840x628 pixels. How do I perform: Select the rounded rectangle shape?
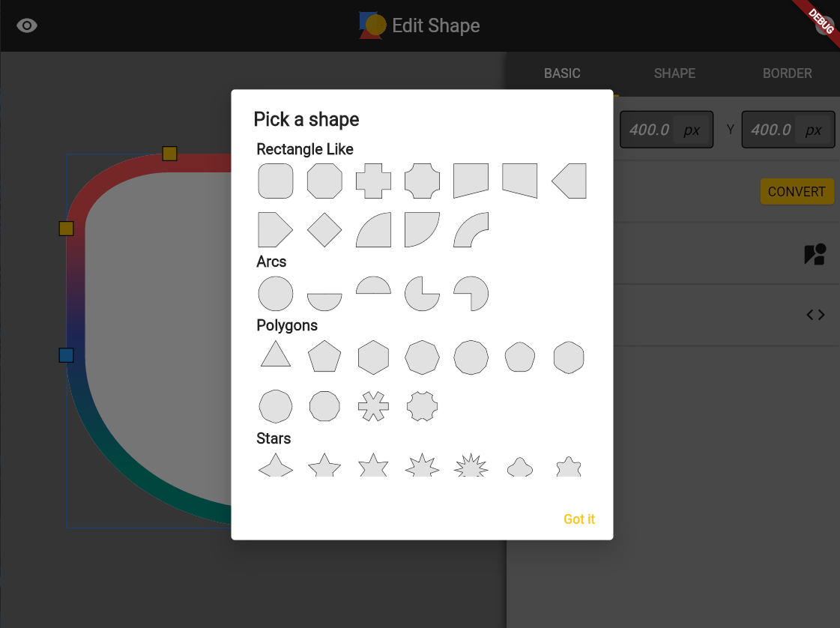pyautogui.click(x=276, y=181)
